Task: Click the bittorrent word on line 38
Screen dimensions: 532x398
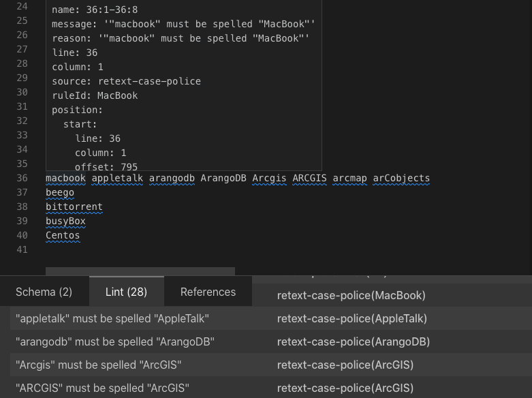Action: (x=74, y=206)
